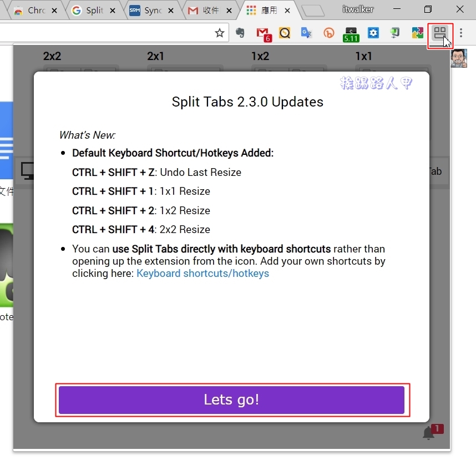Click the itwalker profile name button

pos(358,9)
